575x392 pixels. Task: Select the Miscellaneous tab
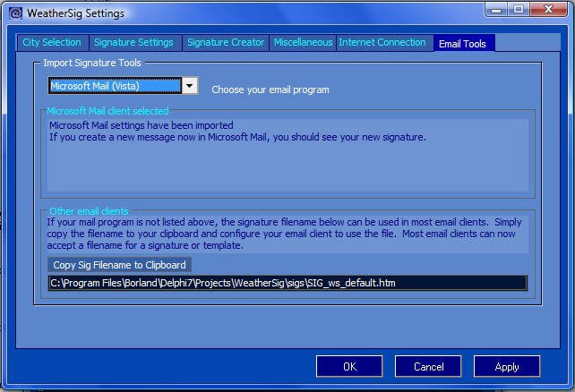[x=303, y=43]
